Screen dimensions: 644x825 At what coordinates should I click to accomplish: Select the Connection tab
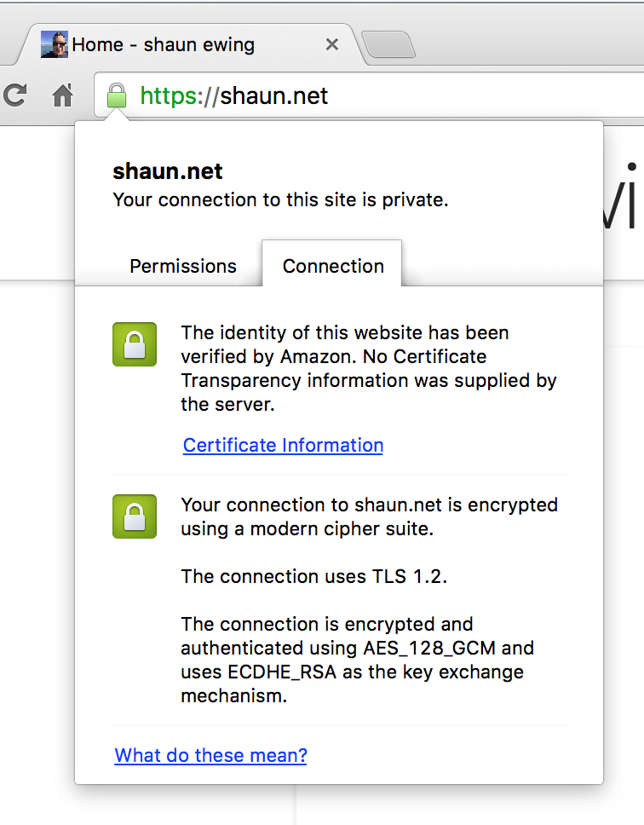pyautogui.click(x=333, y=266)
